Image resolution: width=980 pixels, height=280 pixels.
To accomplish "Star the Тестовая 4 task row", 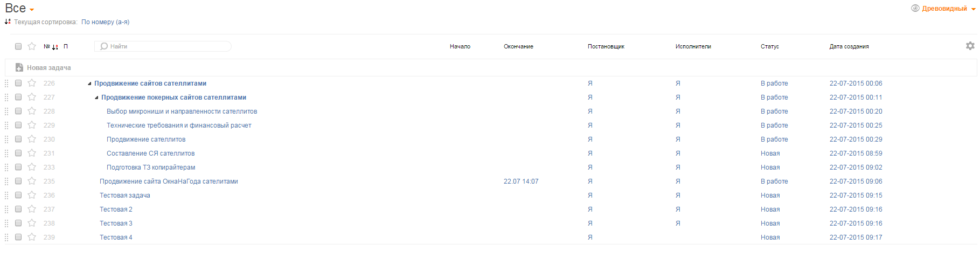I will [32, 237].
